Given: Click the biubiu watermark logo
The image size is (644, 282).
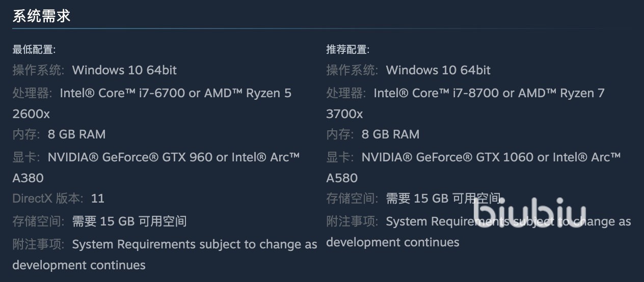Looking at the screenshot, I should 529,211.
